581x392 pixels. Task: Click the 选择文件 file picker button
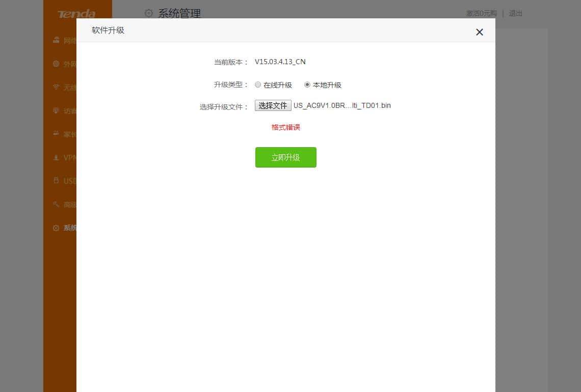[273, 105]
